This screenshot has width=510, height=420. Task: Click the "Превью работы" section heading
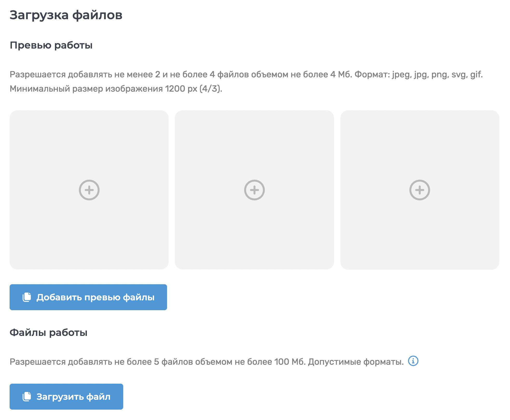pyautogui.click(x=51, y=45)
